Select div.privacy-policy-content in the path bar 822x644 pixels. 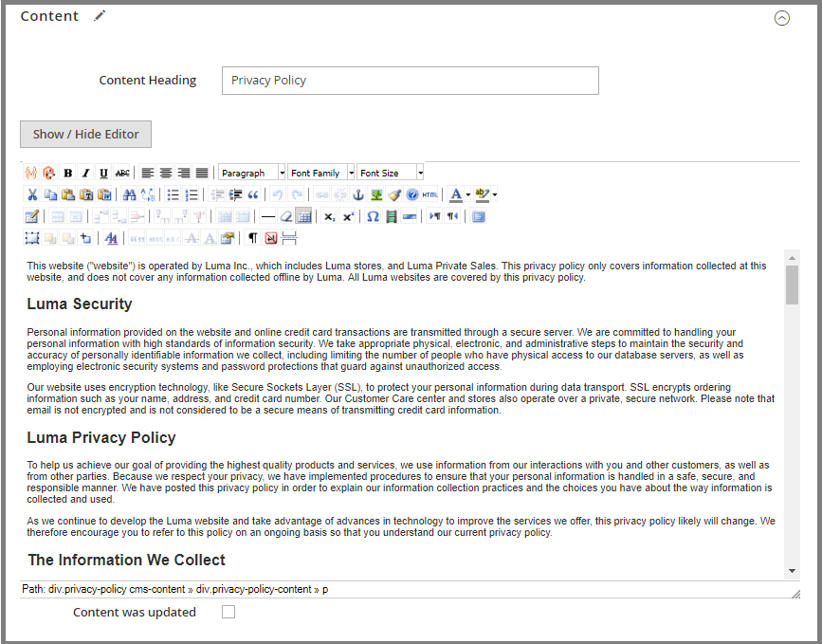pyautogui.click(x=254, y=589)
